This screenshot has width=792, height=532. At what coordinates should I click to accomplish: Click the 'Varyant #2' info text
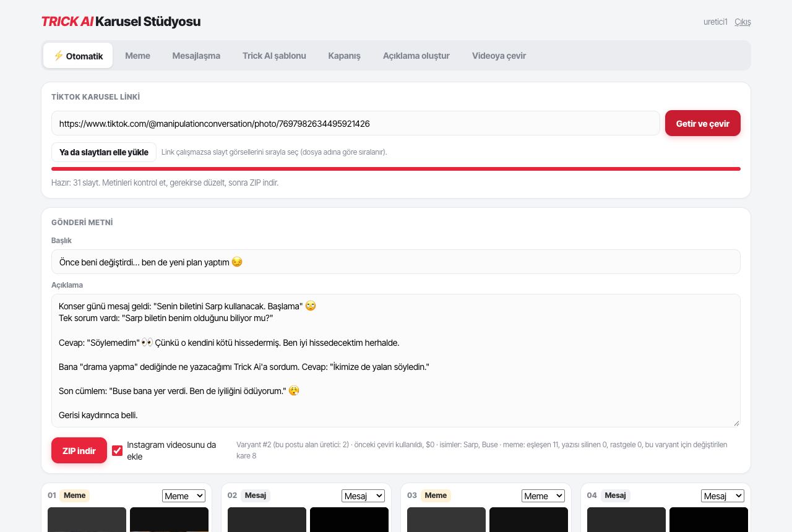tap(482, 450)
